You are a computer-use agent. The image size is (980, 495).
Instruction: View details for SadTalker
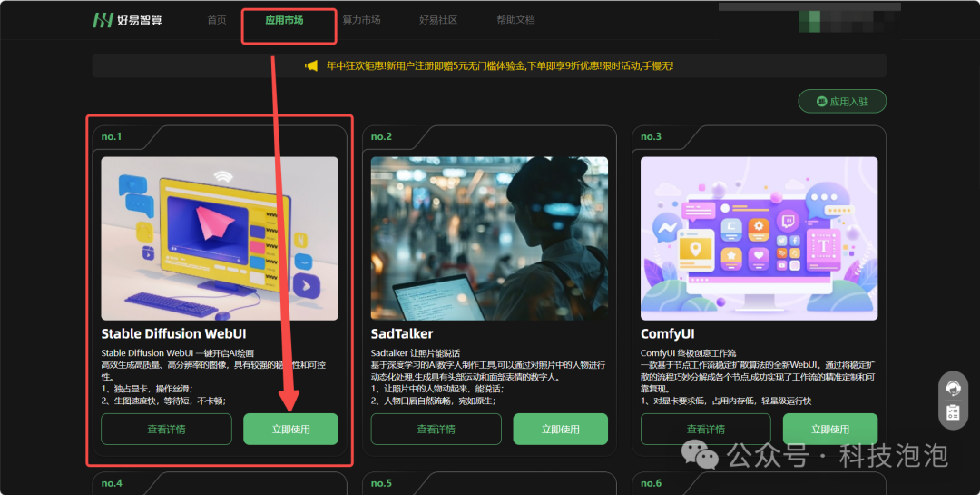(436, 430)
